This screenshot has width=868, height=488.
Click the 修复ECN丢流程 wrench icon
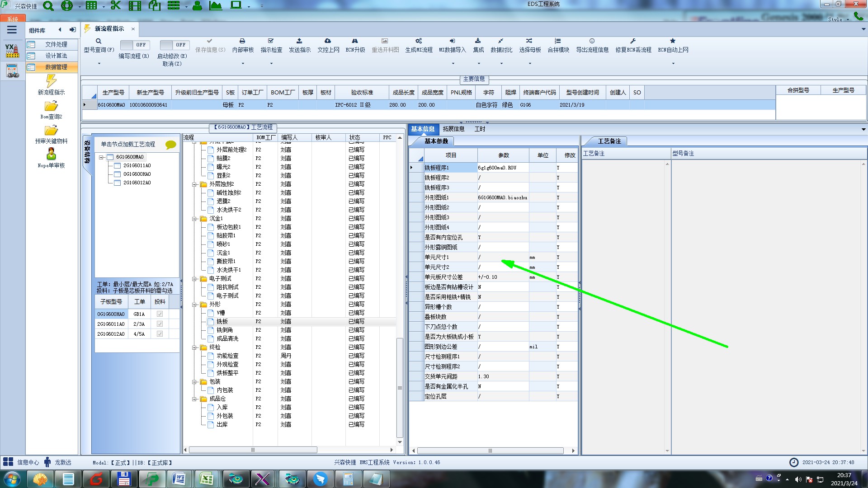tap(633, 41)
